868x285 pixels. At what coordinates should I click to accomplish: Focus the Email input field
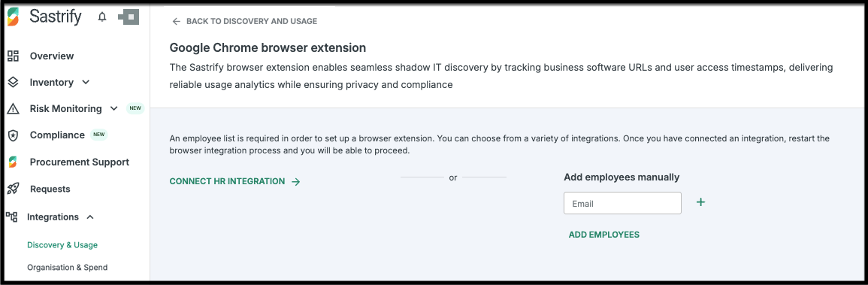pos(622,203)
